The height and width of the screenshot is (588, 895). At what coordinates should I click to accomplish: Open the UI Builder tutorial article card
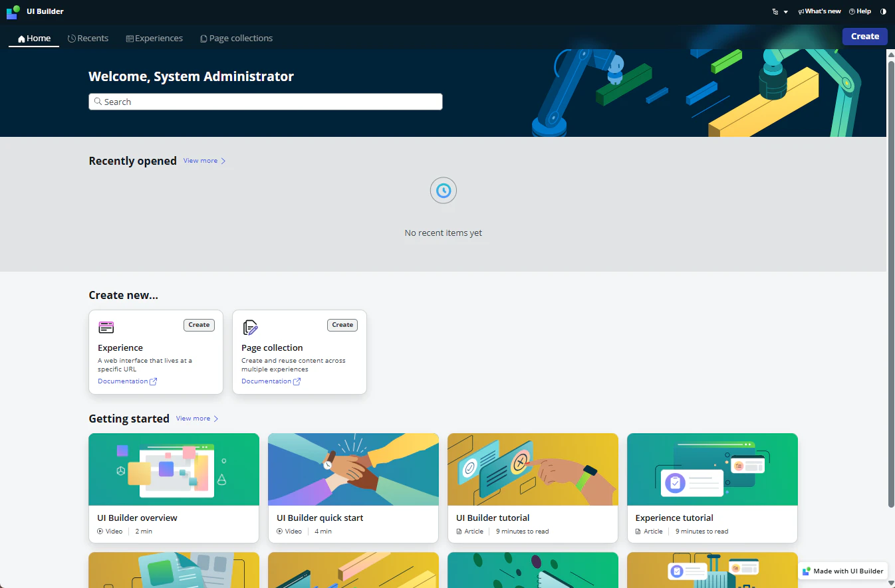coord(533,488)
